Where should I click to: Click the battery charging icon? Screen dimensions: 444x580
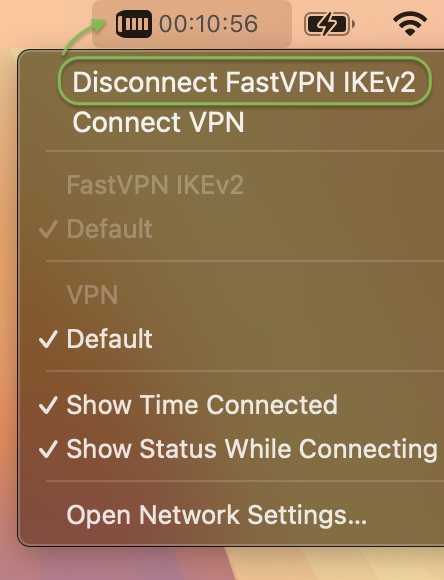pyautogui.click(x=329, y=24)
